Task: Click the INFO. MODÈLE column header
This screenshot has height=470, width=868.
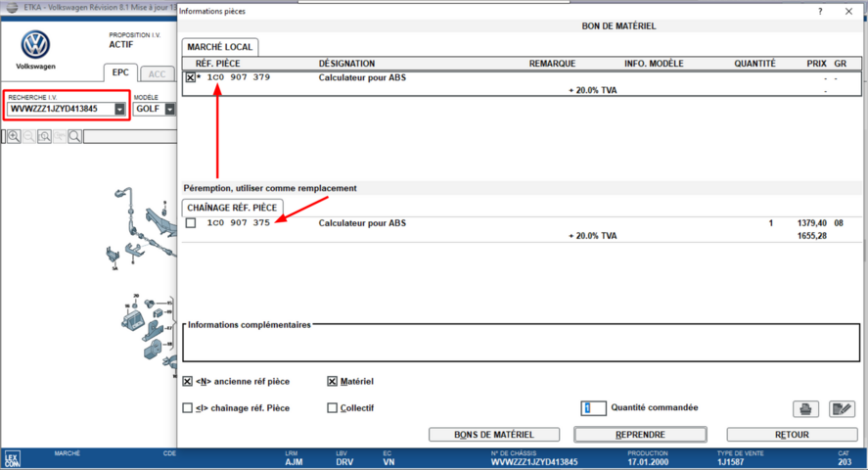Action: pyautogui.click(x=654, y=64)
